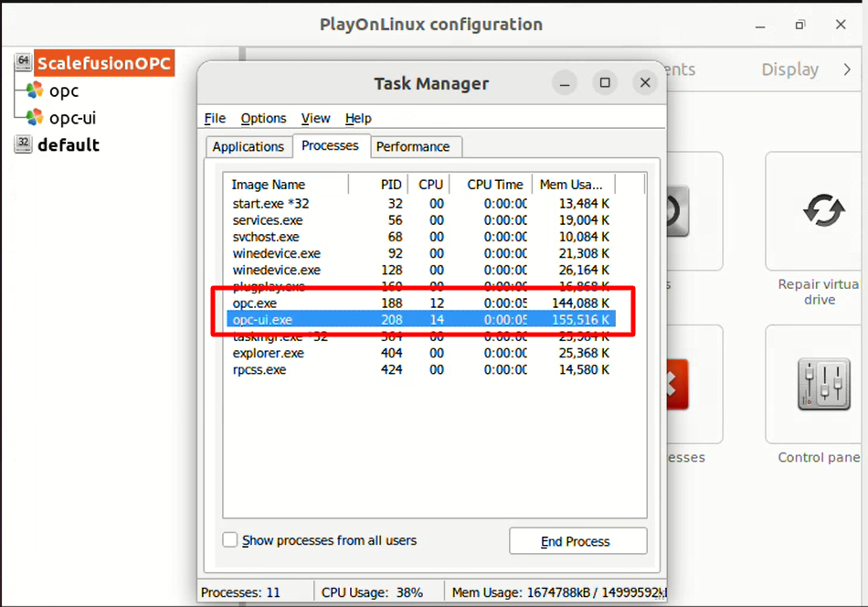Select the opc-ui shortcut entry
This screenshot has height=607, width=868.
[x=72, y=117]
